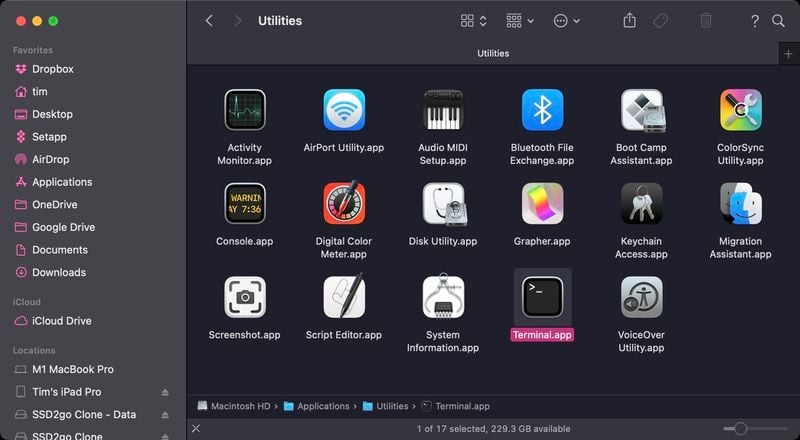Open the group-by options dropdown

click(520, 21)
